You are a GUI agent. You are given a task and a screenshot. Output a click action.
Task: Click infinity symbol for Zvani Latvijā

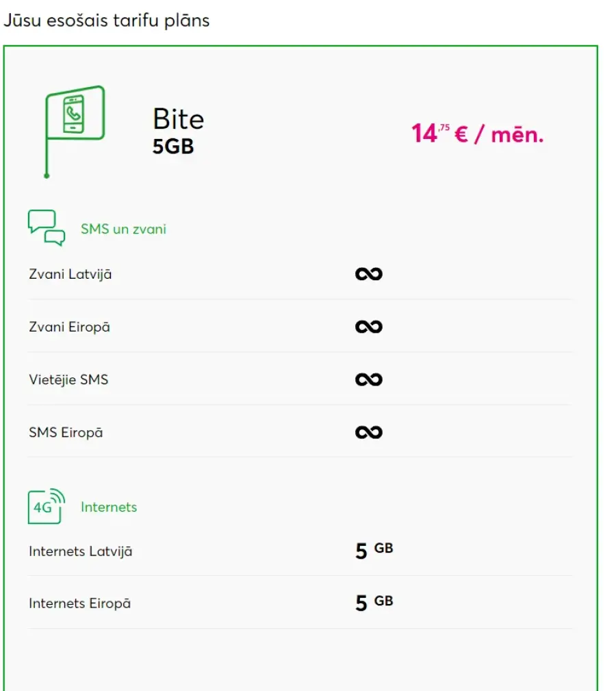369,274
